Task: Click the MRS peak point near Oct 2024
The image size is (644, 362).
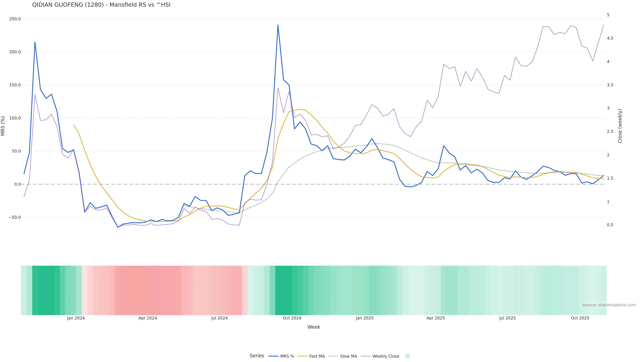Action: [x=278, y=25]
